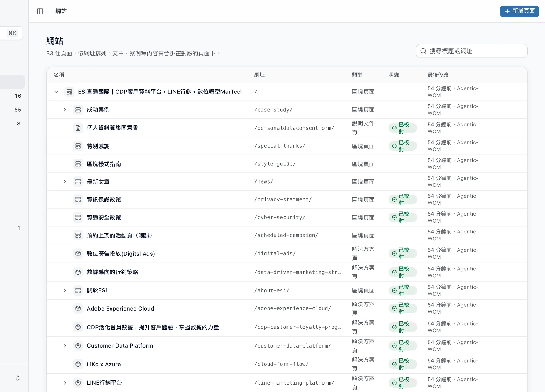Expand the 最新文章 row

[x=65, y=182]
